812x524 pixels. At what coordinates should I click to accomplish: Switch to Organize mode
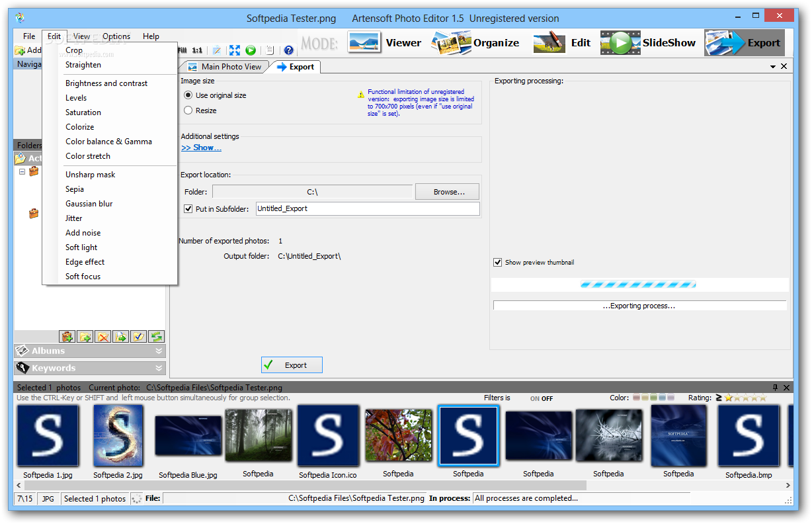point(475,43)
